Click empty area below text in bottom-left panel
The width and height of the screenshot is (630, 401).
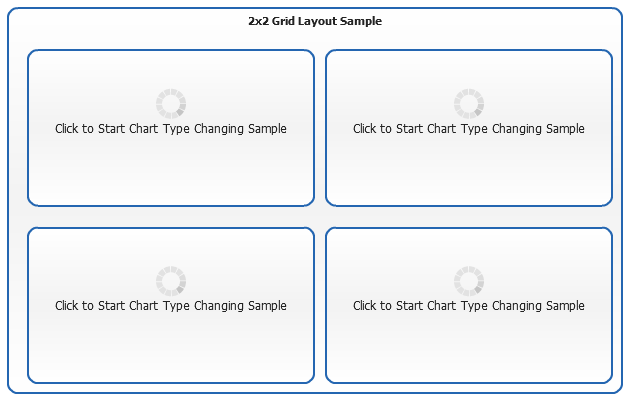tap(171, 349)
